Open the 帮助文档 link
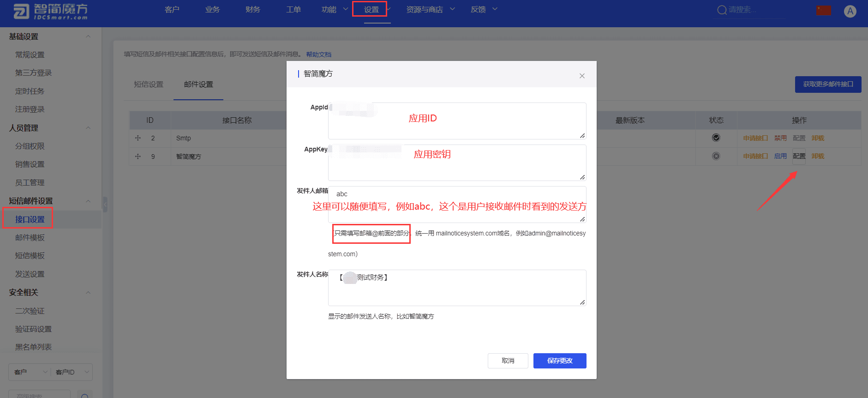 [318, 54]
